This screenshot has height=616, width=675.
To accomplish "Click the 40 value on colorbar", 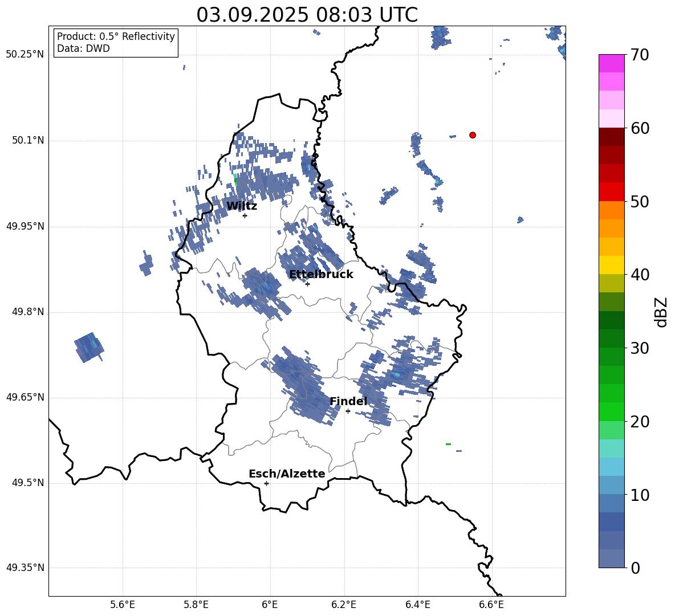I will point(639,275).
